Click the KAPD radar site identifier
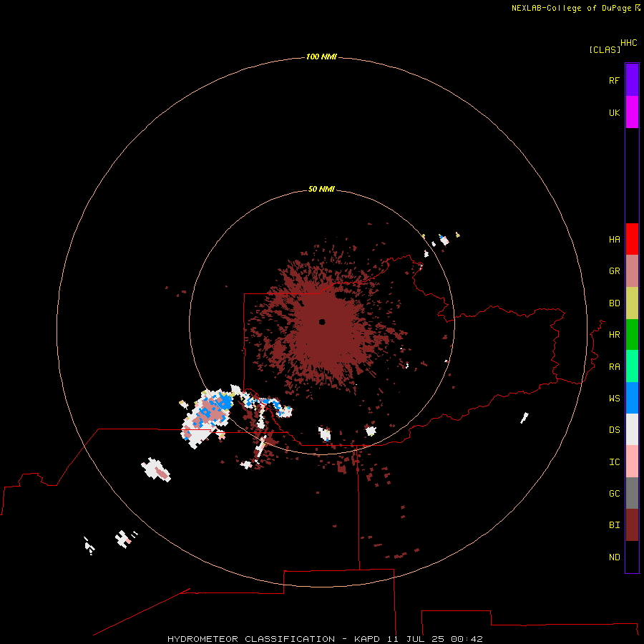 (367, 639)
